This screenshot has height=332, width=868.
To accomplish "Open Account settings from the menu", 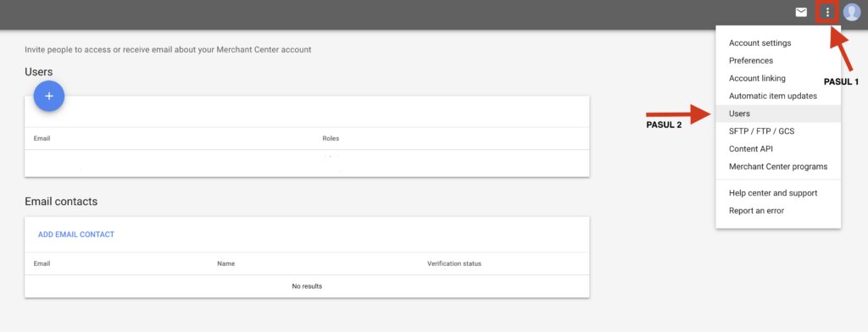I will (x=778, y=43).
